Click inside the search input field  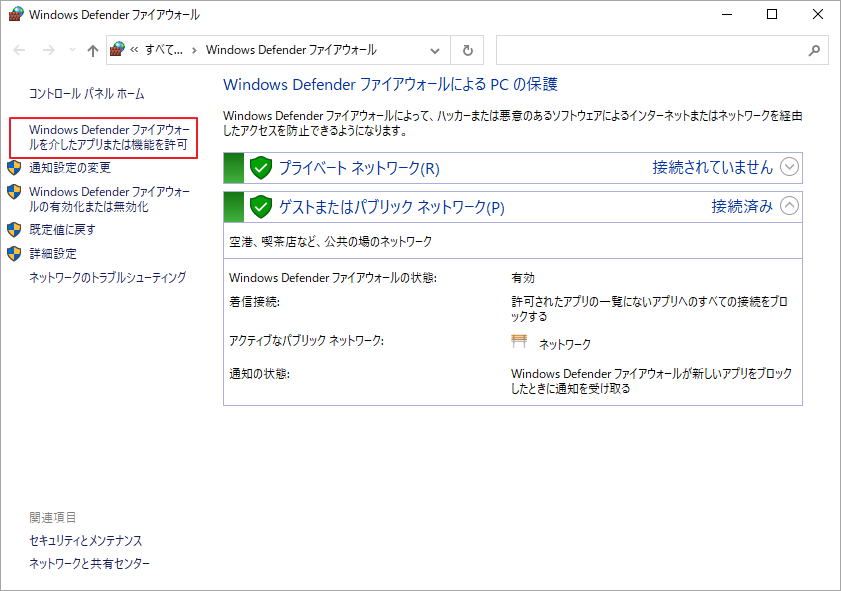(650, 49)
